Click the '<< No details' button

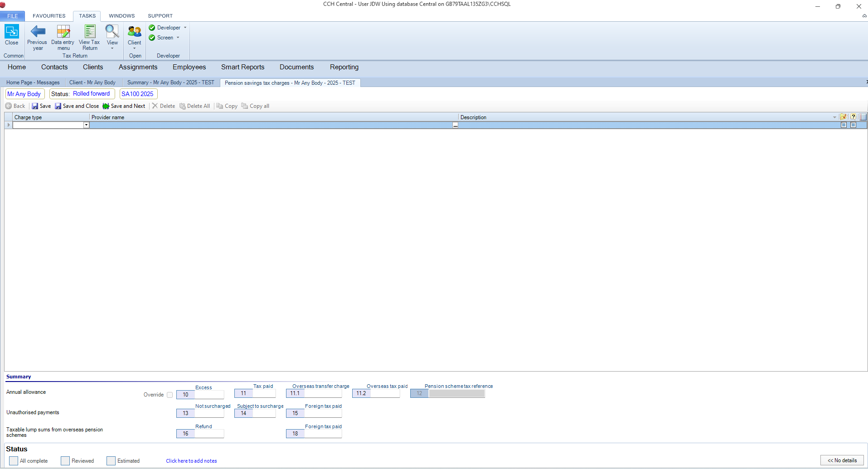tap(842, 460)
